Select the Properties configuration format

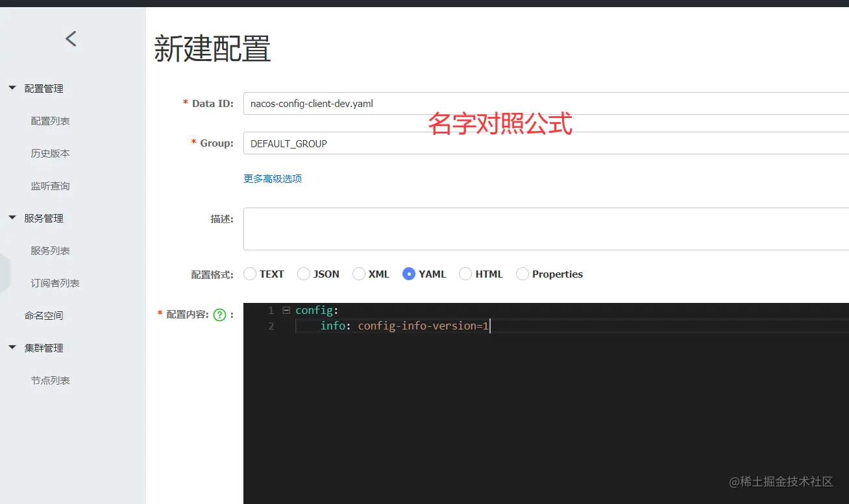pyautogui.click(x=523, y=274)
